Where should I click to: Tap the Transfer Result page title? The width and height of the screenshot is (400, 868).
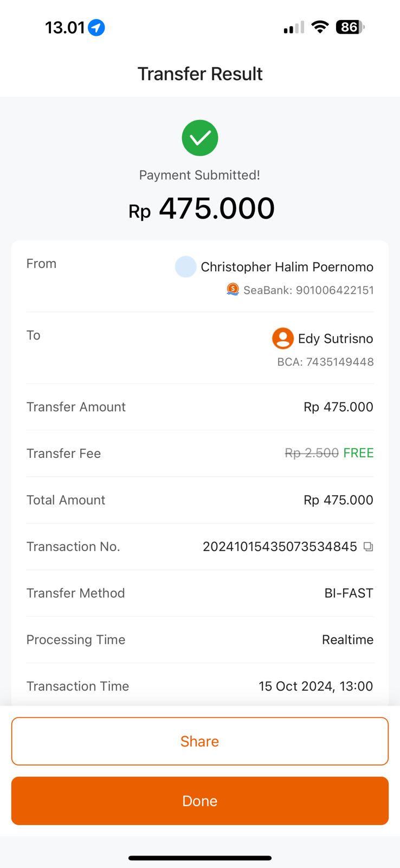click(x=200, y=74)
